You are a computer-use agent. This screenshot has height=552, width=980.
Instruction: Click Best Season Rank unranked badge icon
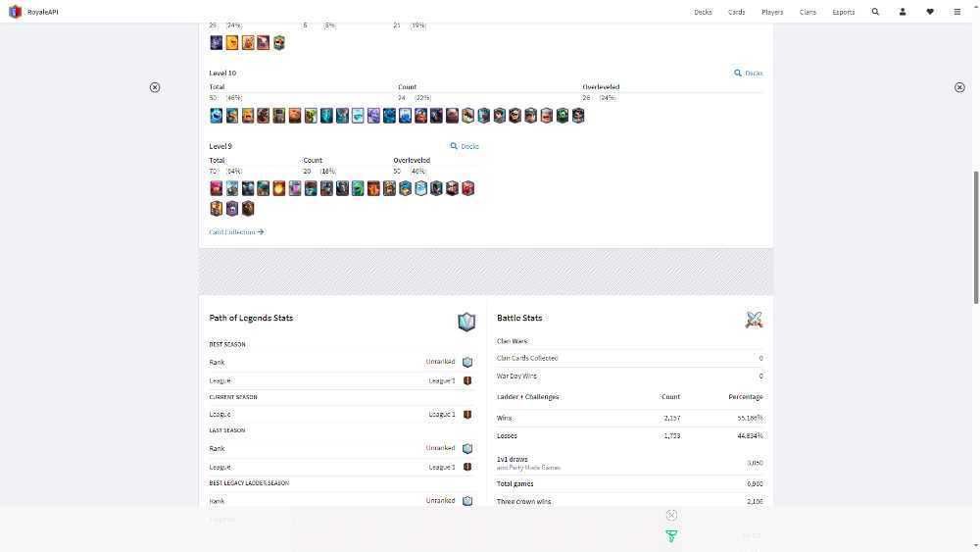[467, 362]
